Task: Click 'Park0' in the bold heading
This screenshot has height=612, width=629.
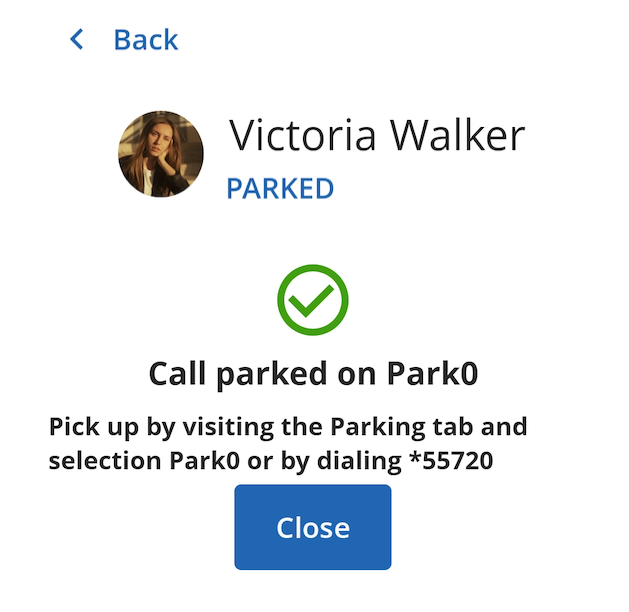Action: coord(432,373)
